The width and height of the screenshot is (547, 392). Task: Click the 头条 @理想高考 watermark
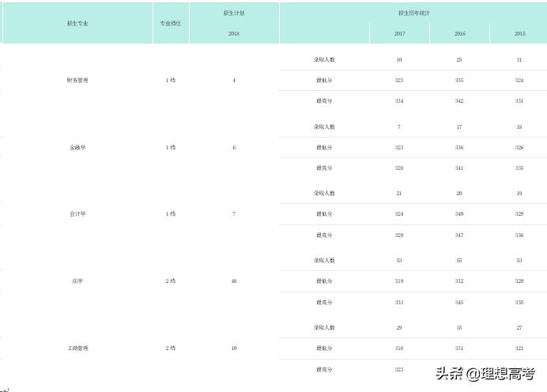click(x=485, y=374)
